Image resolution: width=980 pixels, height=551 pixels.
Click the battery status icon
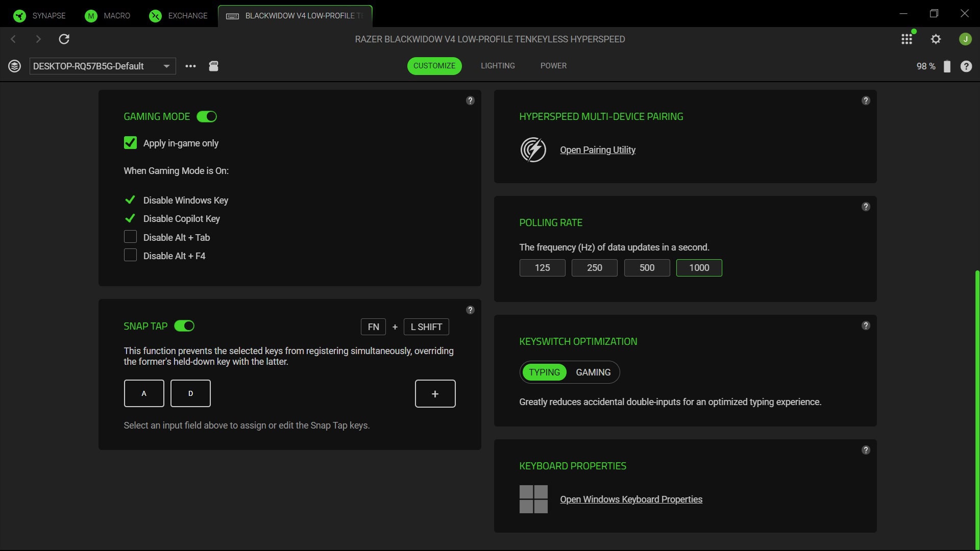[947, 66]
